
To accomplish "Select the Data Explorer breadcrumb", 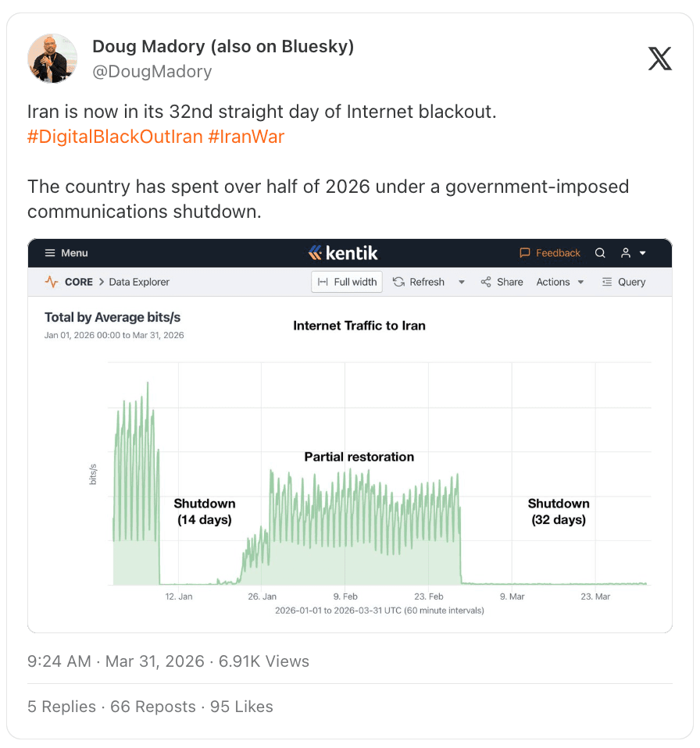I will (139, 282).
